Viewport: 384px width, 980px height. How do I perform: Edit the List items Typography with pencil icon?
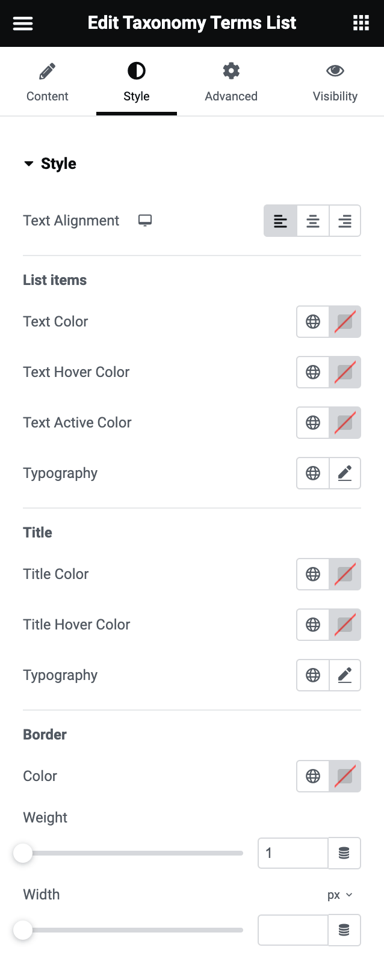click(x=345, y=473)
